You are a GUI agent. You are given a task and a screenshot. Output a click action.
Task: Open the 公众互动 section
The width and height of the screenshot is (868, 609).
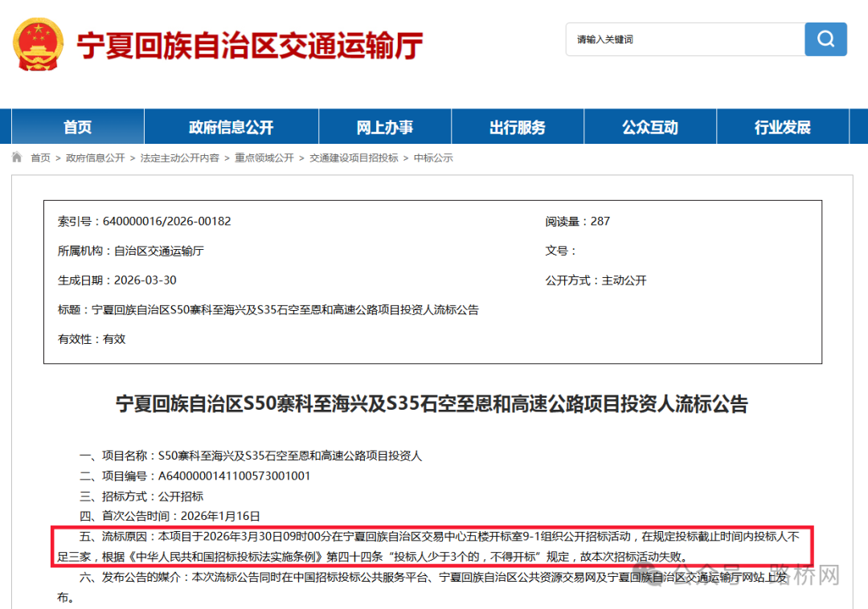649,126
